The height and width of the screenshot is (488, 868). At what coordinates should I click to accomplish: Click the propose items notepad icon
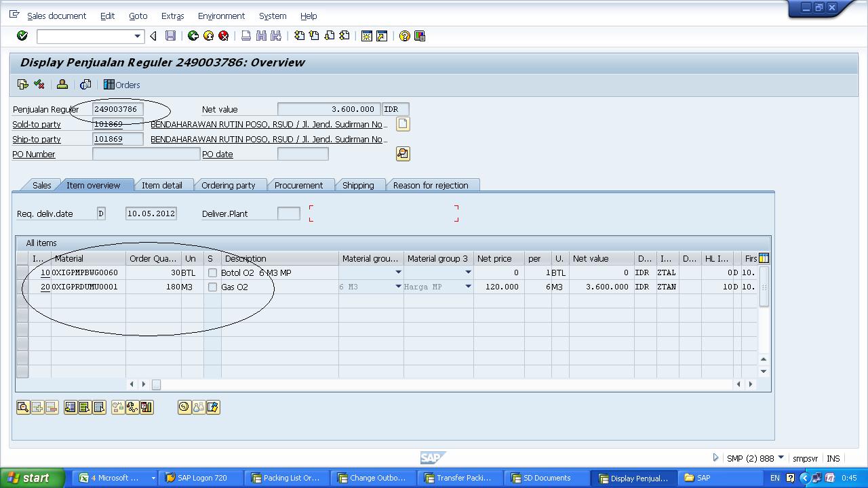(213, 407)
